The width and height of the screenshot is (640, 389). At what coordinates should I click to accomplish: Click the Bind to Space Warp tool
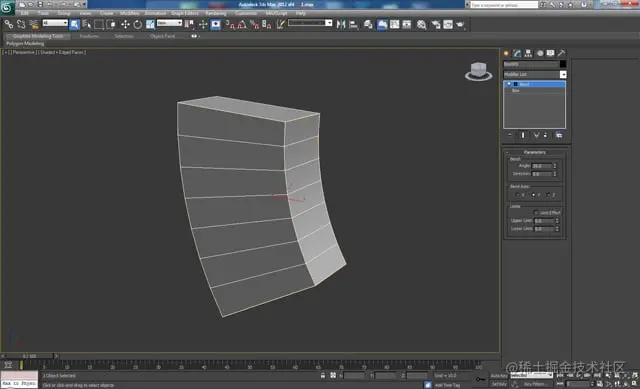[33, 24]
